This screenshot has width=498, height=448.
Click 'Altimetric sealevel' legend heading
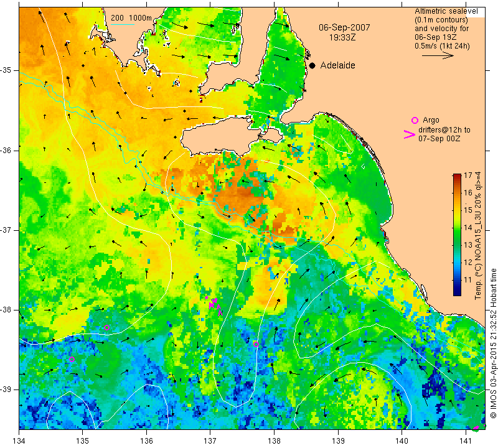pyautogui.click(x=446, y=11)
